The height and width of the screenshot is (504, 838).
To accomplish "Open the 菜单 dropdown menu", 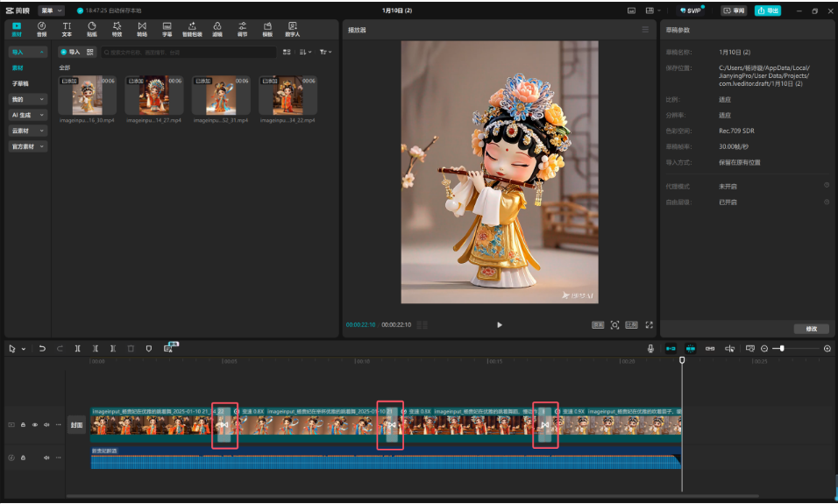I will pyautogui.click(x=52, y=11).
